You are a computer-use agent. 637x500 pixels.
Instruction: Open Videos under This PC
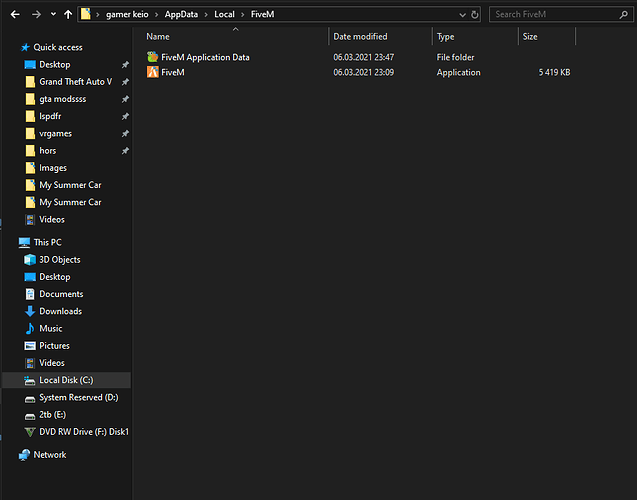(x=52, y=363)
